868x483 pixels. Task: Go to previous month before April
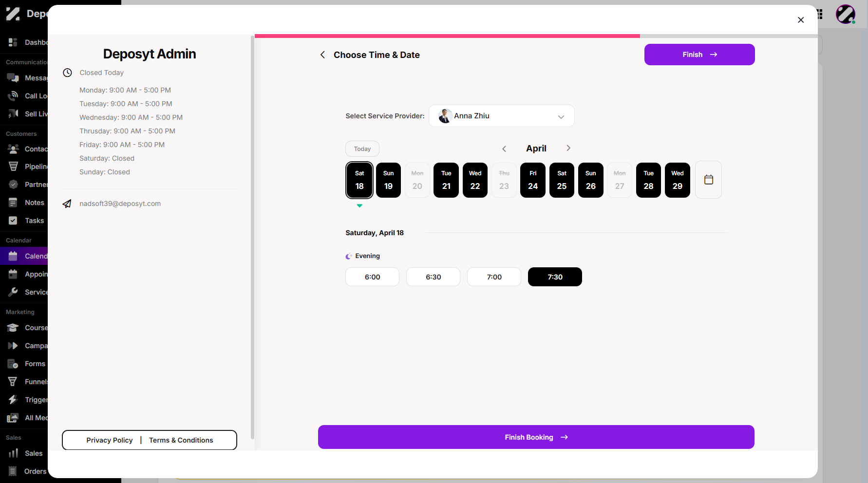(504, 149)
